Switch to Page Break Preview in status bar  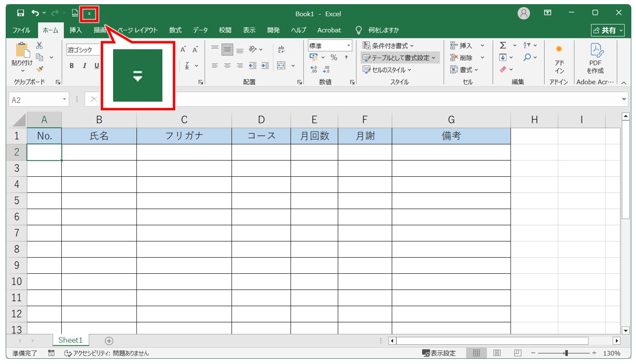(x=517, y=353)
